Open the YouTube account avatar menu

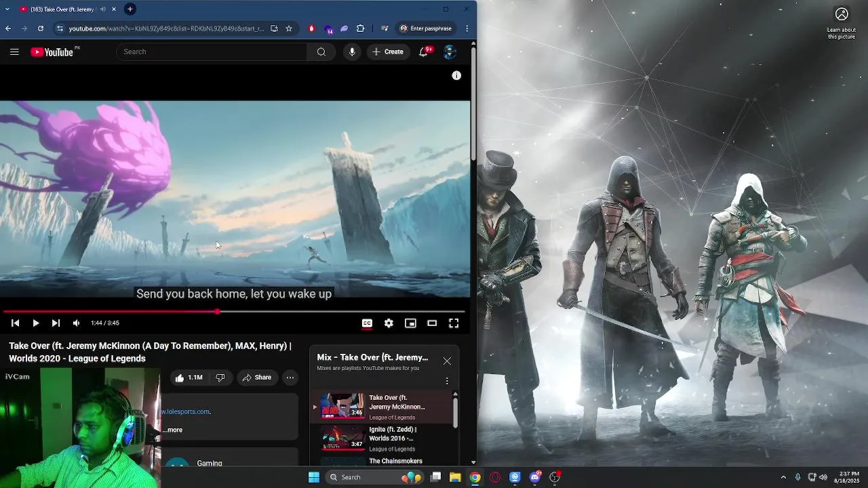coord(449,52)
